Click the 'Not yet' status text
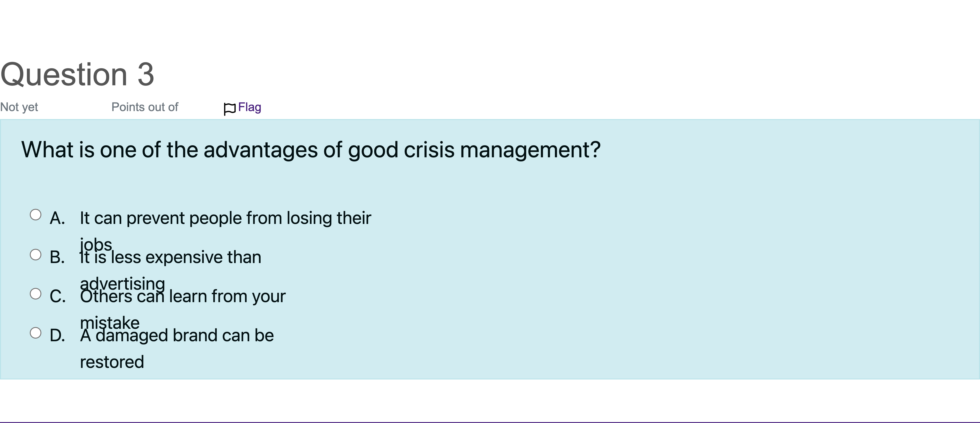The height and width of the screenshot is (423, 980). (x=19, y=107)
